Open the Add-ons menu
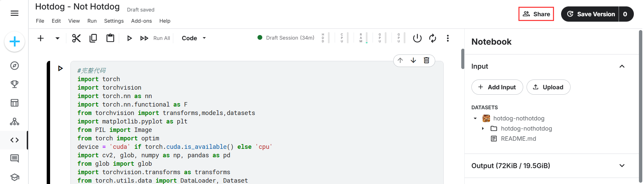 141,21
